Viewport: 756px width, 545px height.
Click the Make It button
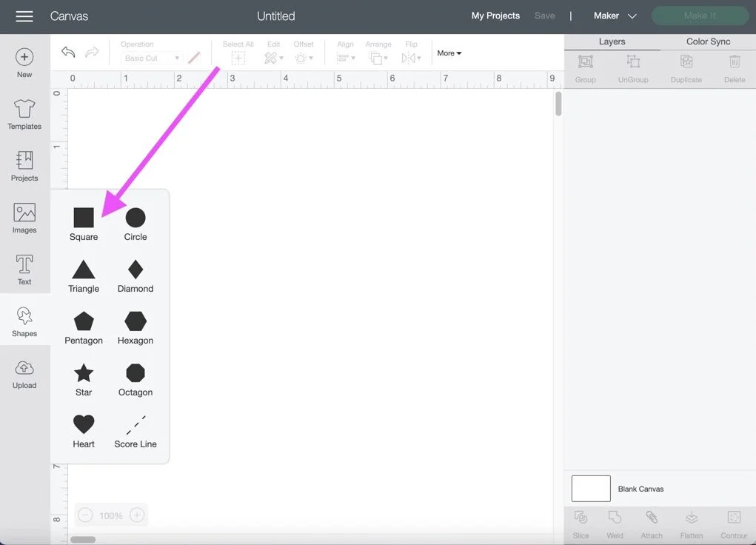699,15
